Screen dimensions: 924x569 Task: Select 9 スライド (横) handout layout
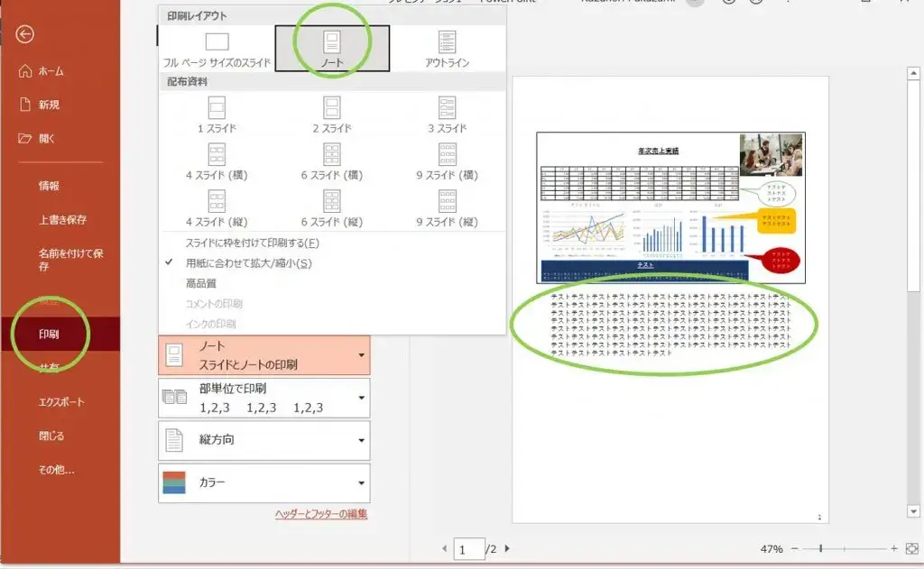(x=448, y=162)
